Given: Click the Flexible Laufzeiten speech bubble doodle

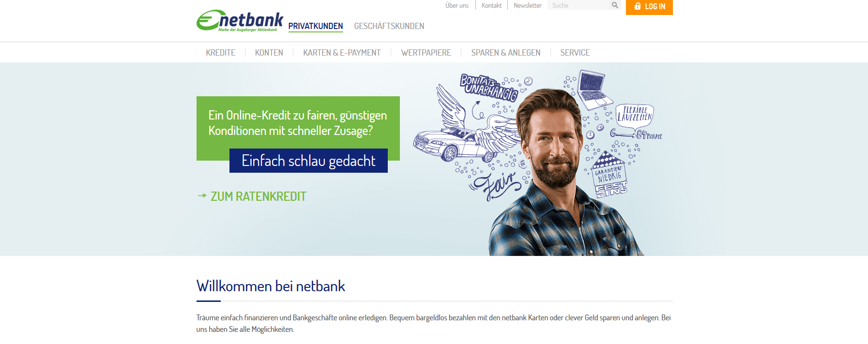Looking at the screenshot, I should point(635,116).
